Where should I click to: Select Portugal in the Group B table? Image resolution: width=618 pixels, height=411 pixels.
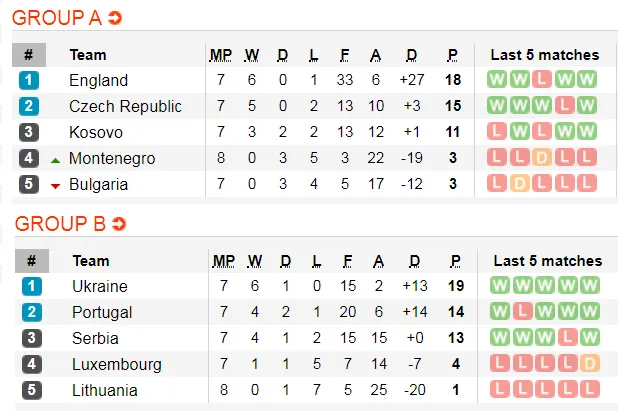101,312
